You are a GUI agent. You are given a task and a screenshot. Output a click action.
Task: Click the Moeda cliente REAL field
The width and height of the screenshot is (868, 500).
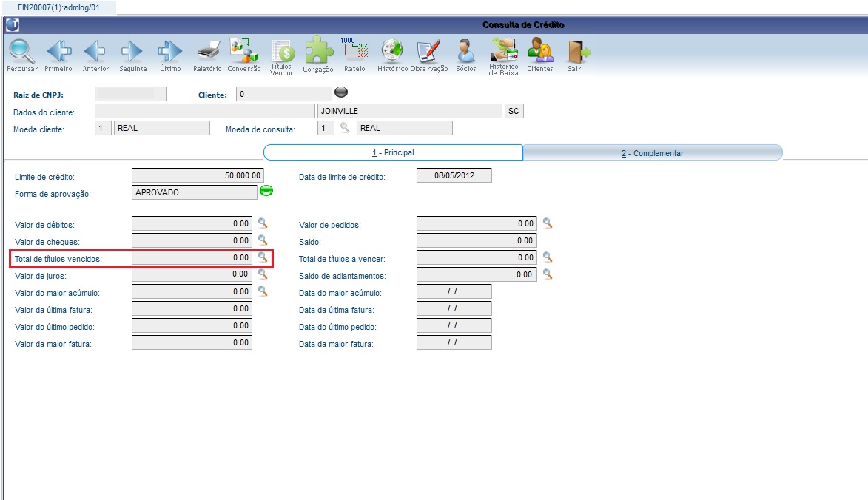pyautogui.click(x=162, y=128)
